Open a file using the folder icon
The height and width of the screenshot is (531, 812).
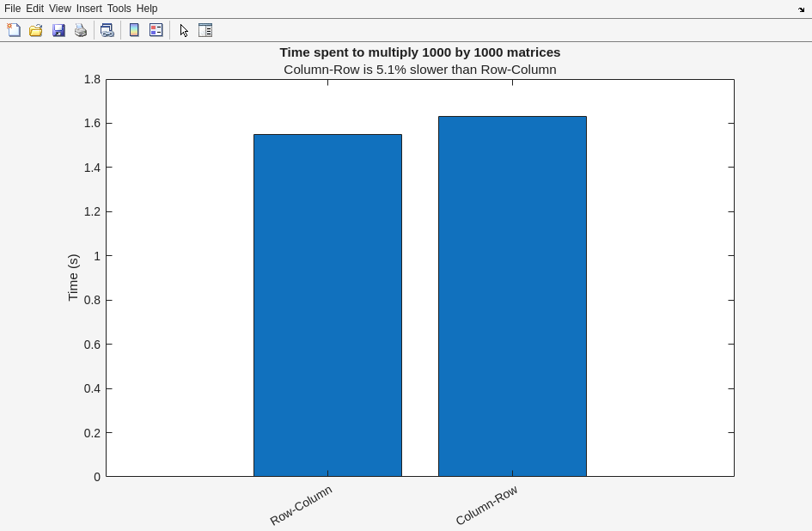(x=36, y=30)
